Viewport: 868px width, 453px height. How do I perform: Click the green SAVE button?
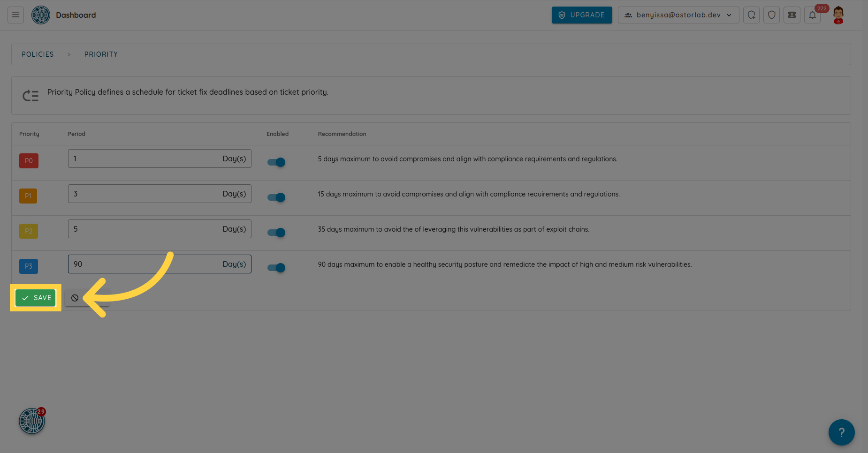(x=36, y=298)
